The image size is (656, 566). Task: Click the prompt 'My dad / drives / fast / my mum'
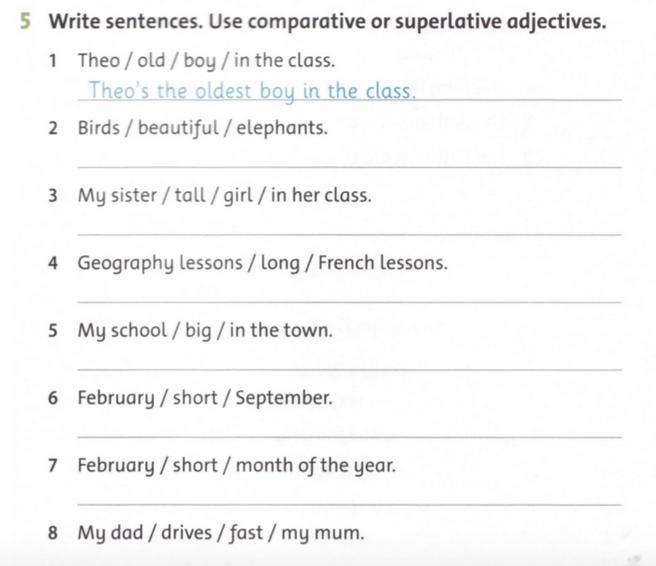click(x=220, y=533)
